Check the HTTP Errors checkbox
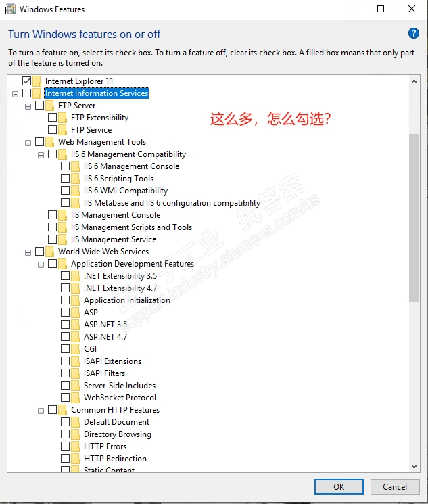428x504 pixels. click(65, 446)
